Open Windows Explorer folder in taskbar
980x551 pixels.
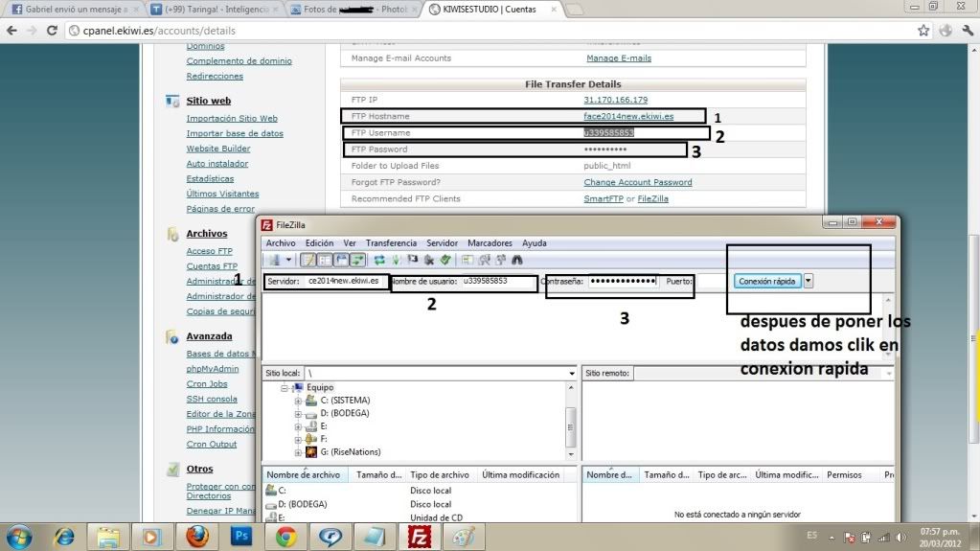[x=108, y=538]
